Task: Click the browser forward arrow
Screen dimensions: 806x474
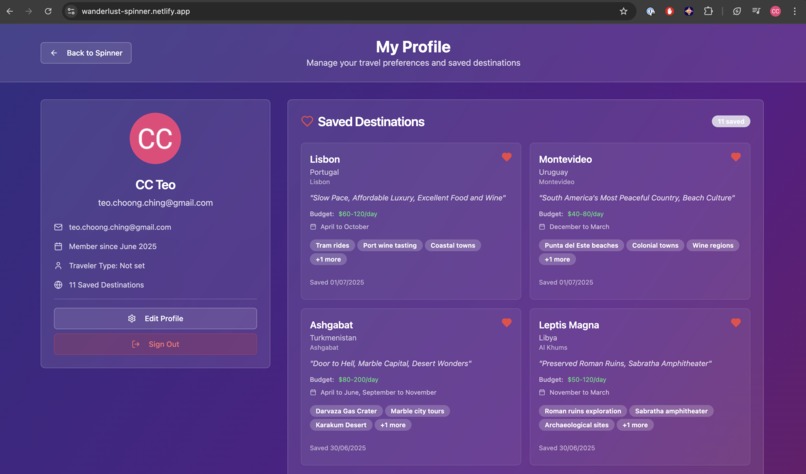Action: click(x=29, y=11)
